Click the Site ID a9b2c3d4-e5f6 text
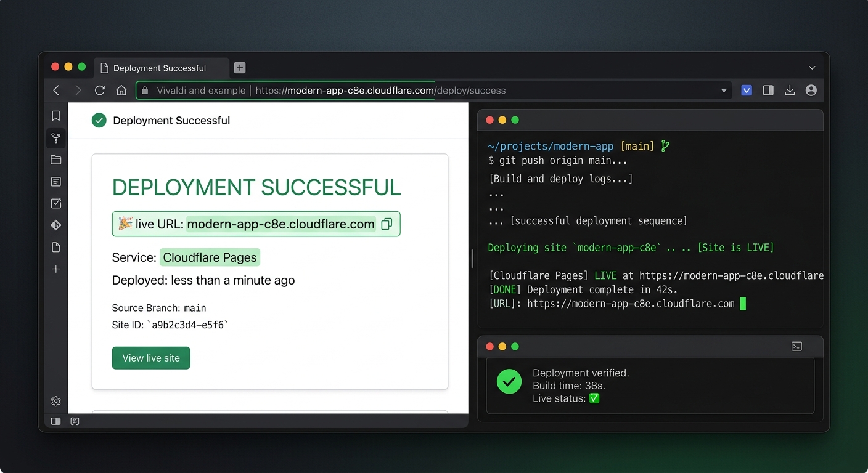Viewport: 868px width, 473px height. 170,325
